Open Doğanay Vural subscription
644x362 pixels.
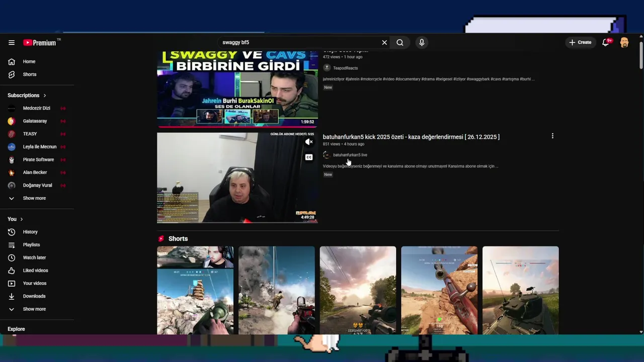37,185
